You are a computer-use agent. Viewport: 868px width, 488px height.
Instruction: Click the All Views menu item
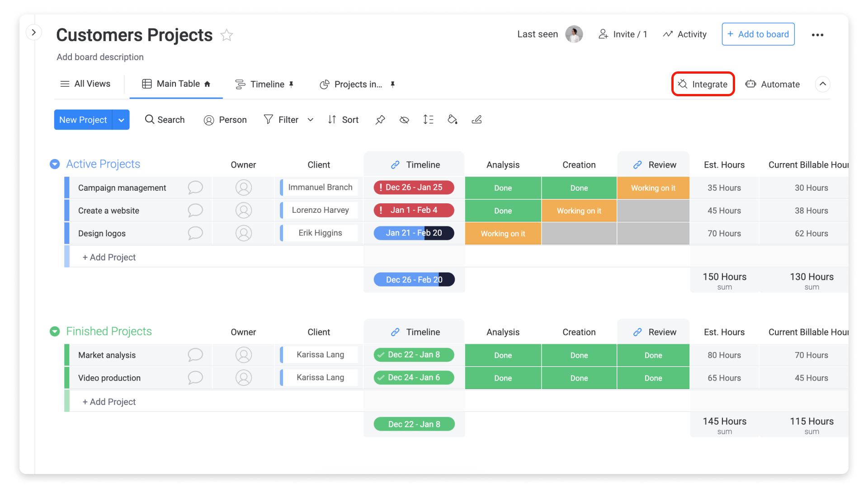click(85, 84)
